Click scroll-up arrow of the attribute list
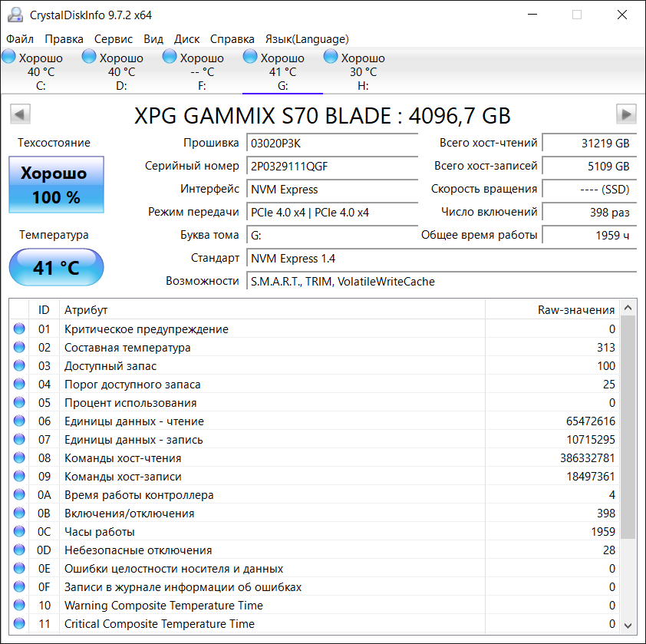This screenshot has height=644, width=646. (628, 308)
